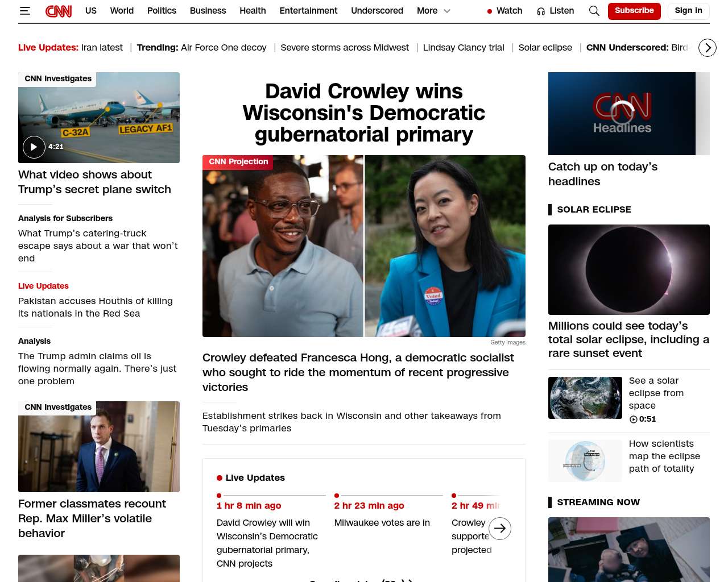Open Establishment strikes back takeaways link
Viewport: 728px width, 582px height.
(x=351, y=422)
